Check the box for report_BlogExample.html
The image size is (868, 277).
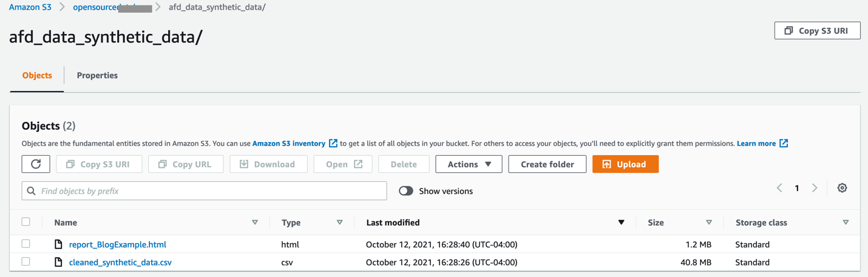pos(25,244)
